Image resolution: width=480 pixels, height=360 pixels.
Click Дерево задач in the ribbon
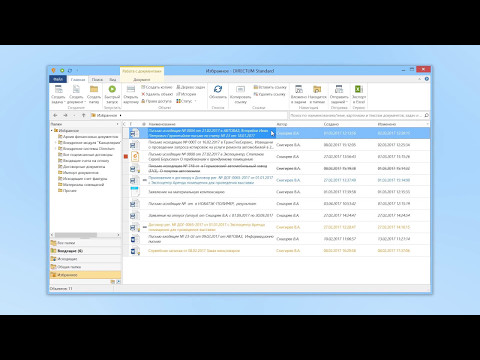(191, 87)
